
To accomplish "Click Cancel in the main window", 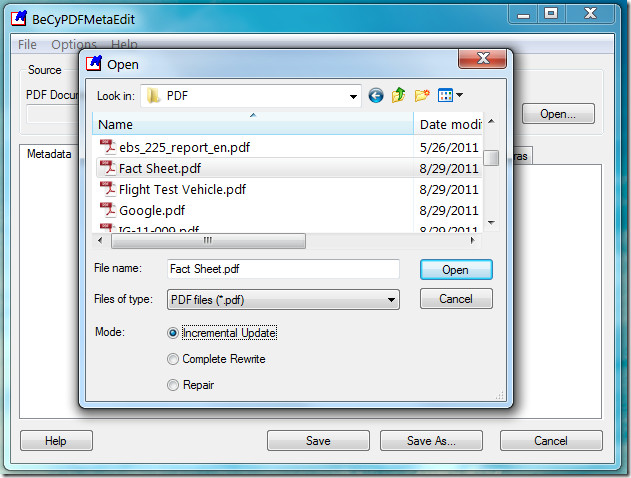I will click(x=551, y=441).
